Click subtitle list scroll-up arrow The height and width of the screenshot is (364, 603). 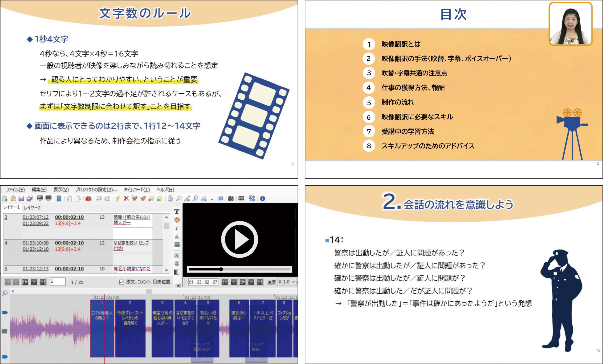click(166, 217)
